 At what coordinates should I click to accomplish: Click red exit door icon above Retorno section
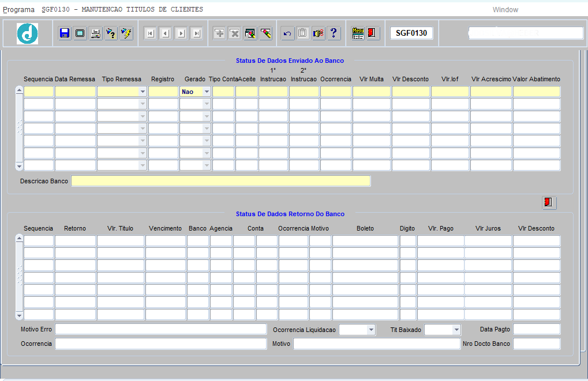click(549, 202)
